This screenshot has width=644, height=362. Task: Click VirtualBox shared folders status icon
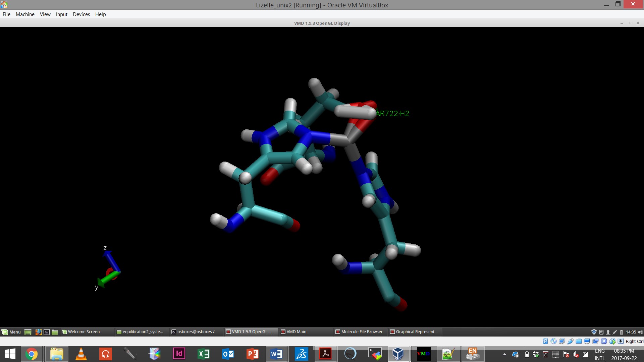coord(579,341)
